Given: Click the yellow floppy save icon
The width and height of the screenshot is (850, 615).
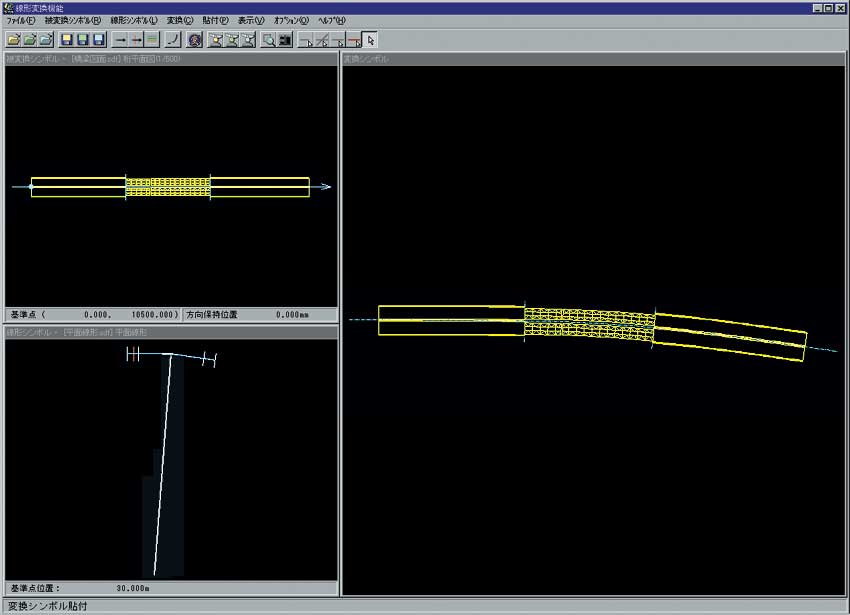Looking at the screenshot, I should (67, 40).
